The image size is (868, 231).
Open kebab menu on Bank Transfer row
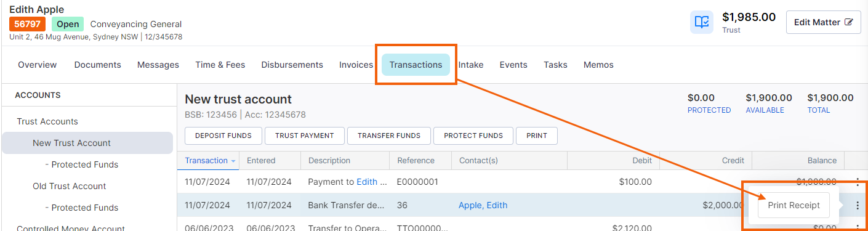858,206
